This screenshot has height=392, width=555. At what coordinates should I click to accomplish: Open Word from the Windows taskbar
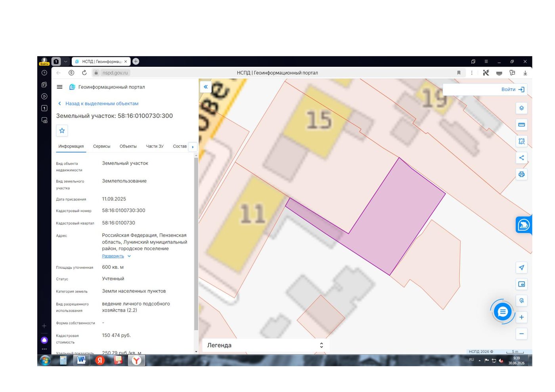[x=81, y=360]
